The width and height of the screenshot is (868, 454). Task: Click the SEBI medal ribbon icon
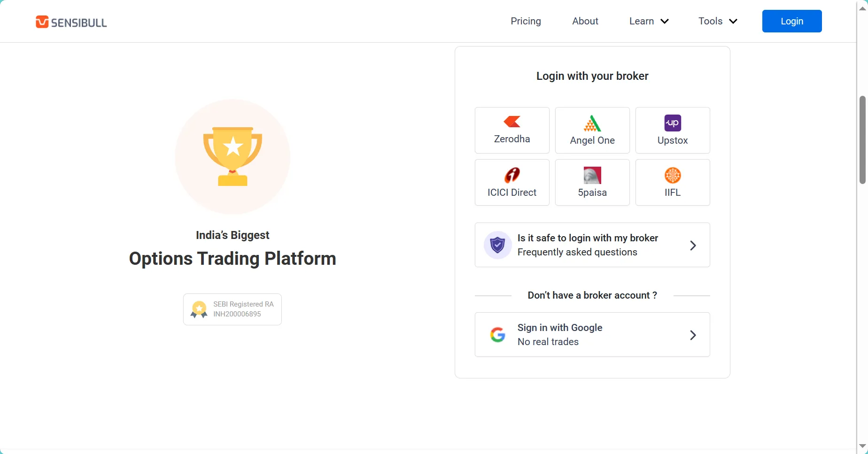coord(199,309)
